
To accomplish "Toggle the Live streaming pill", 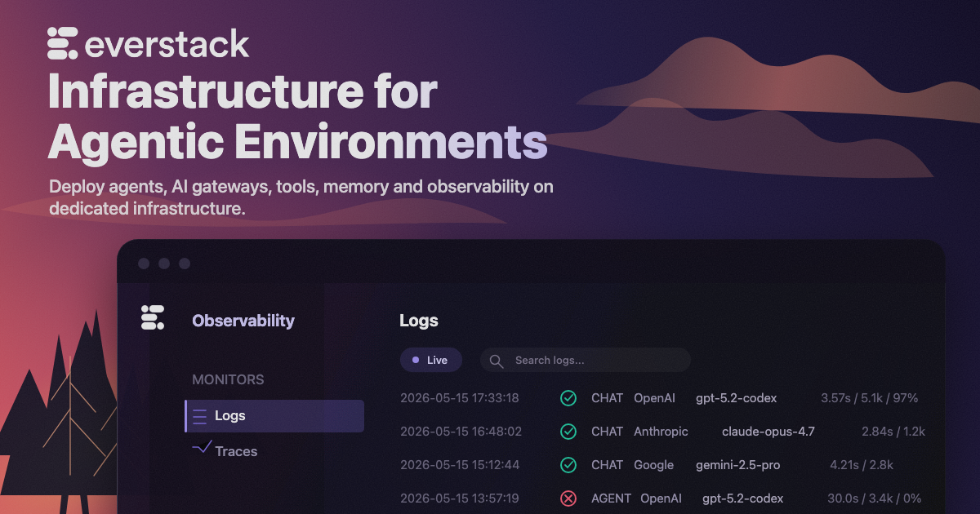I will click(430, 360).
